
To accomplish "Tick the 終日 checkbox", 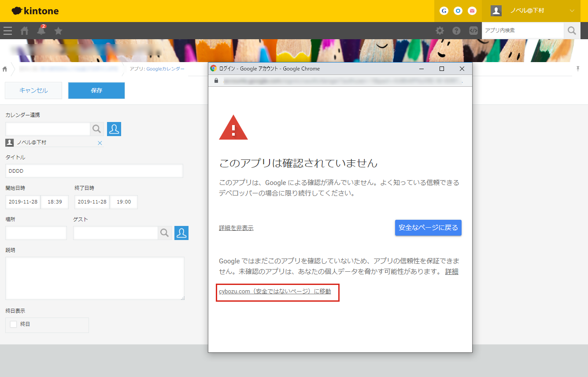I will coord(13,324).
